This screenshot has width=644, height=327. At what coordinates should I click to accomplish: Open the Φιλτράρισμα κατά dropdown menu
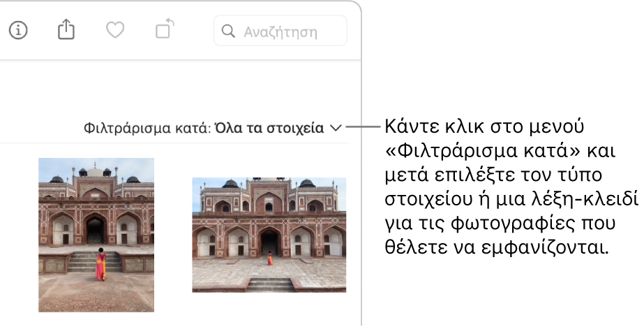pos(213,128)
